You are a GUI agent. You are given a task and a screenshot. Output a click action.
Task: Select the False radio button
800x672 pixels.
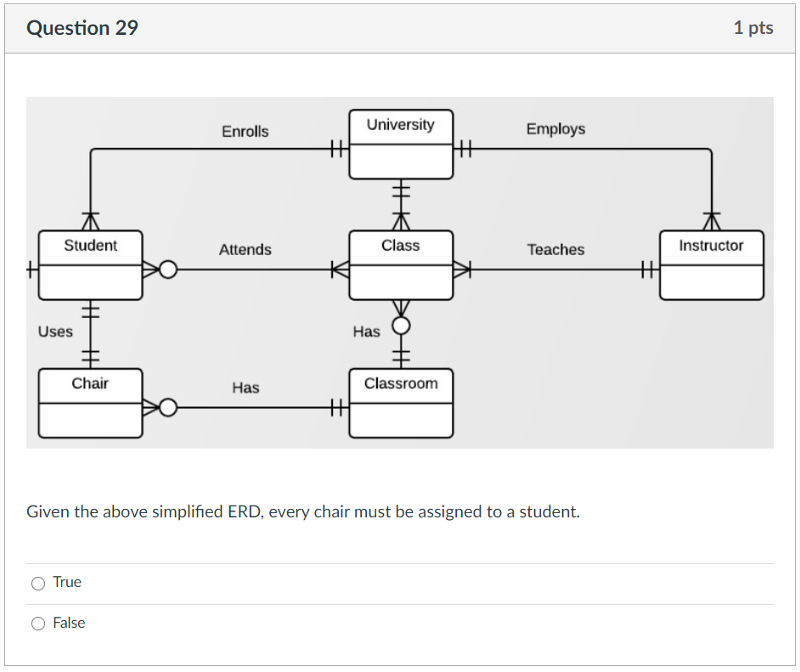pyautogui.click(x=38, y=623)
